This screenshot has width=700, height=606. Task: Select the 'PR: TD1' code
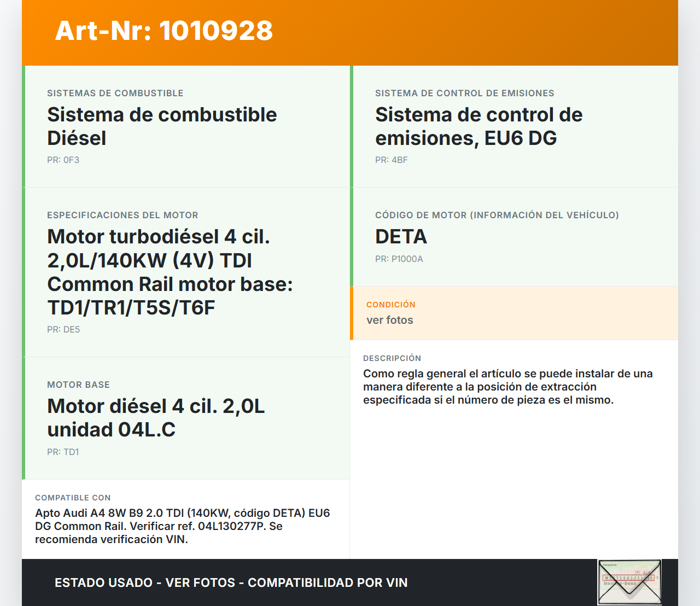63,452
